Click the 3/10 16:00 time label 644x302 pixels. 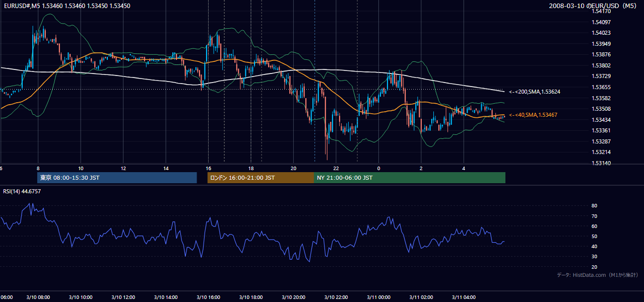tap(209, 297)
